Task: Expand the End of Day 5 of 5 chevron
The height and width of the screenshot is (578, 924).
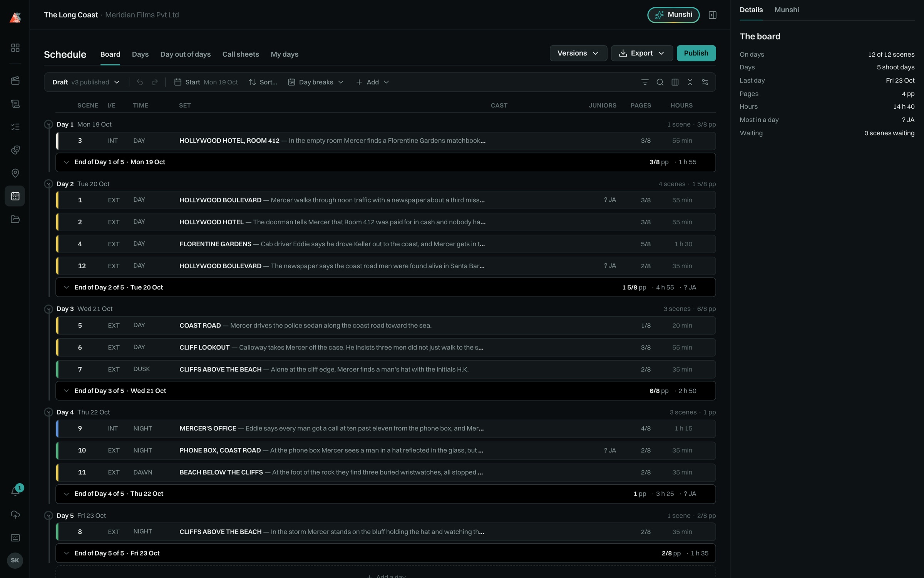Action: click(66, 553)
